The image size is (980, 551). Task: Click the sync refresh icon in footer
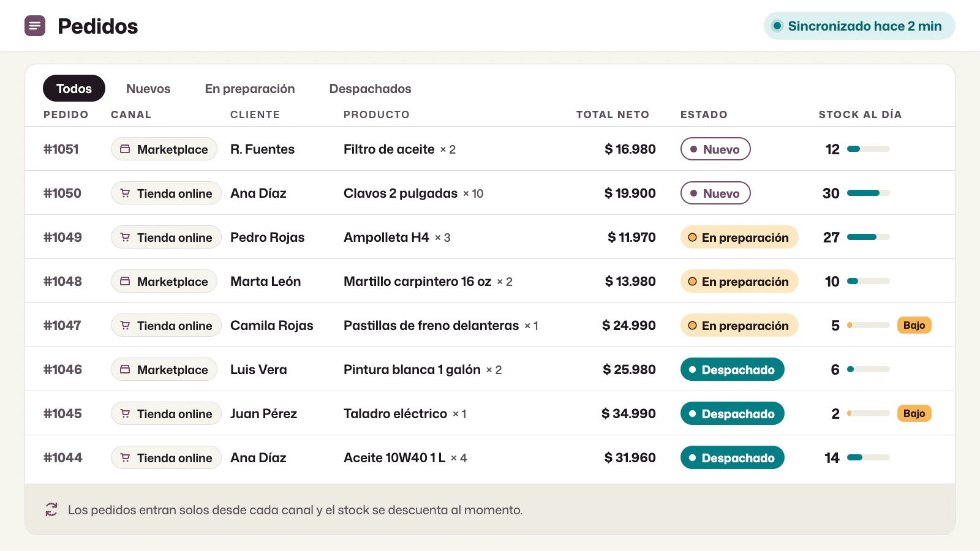(x=51, y=509)
